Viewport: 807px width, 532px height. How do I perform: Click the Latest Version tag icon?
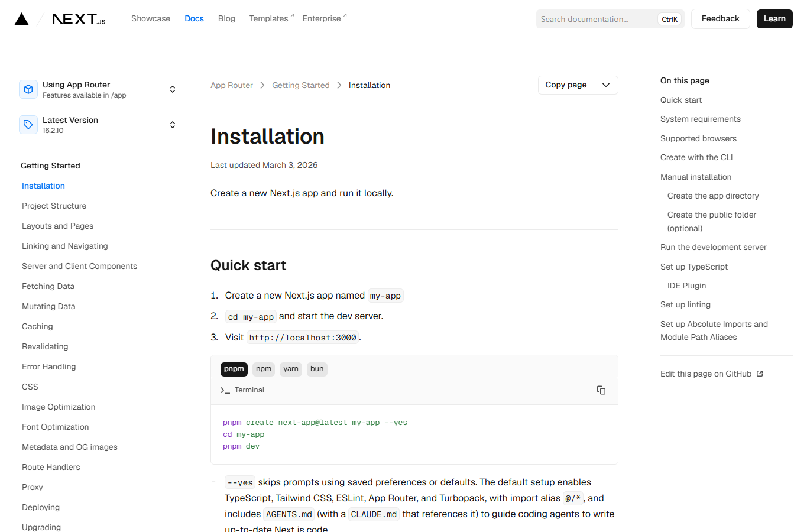click(x=28, y=125)
